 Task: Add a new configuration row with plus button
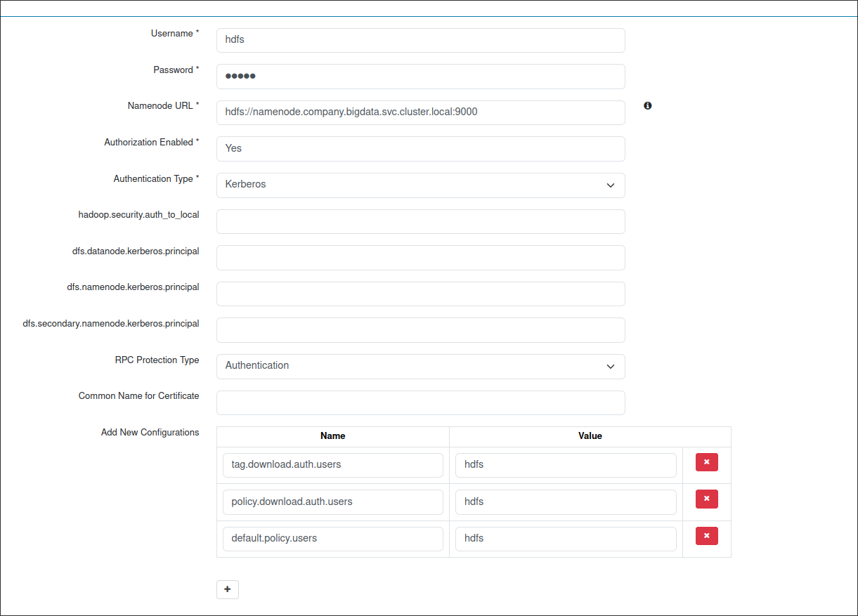point(228,589)
